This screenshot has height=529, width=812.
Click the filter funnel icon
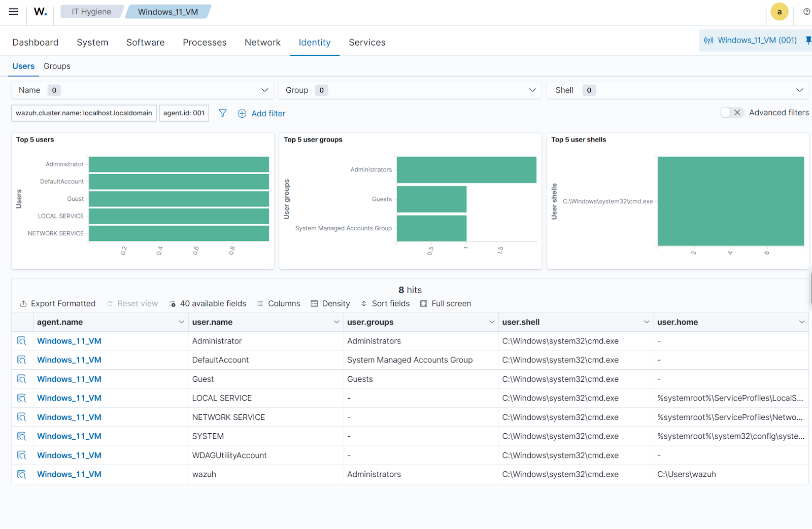(222, 113)
